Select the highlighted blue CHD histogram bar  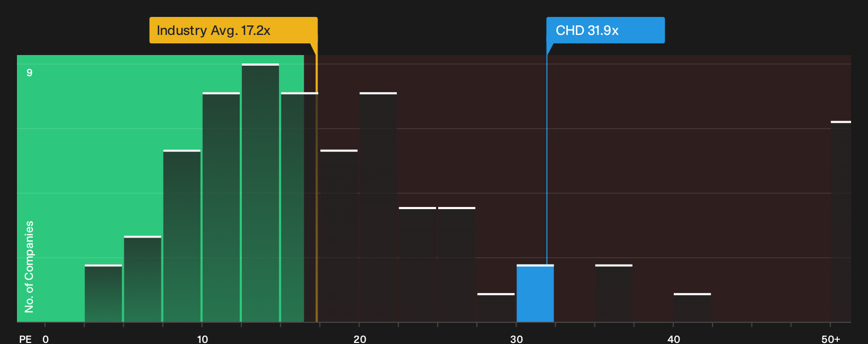point(535,293)
